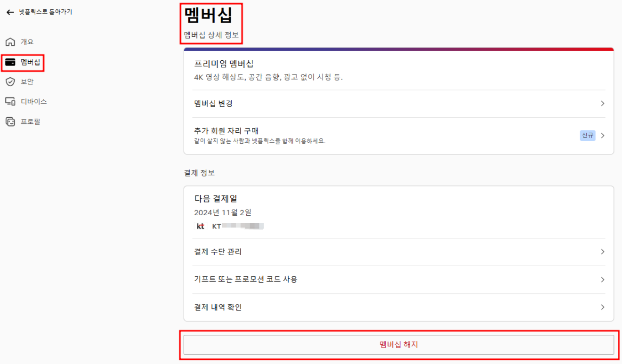Open 추가 회원 자리 구매 option
The image size is (622, 364).
tap(399, 136)
